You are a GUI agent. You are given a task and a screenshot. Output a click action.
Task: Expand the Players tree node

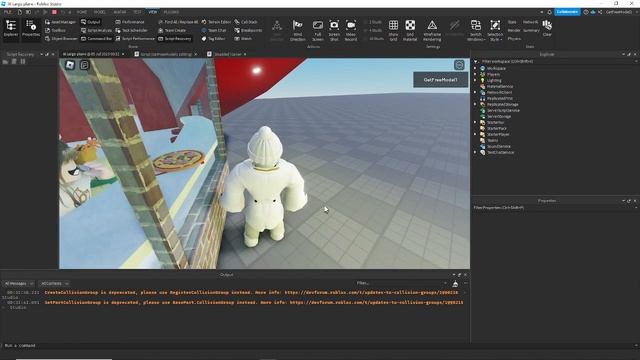click(x=475, y=74)
